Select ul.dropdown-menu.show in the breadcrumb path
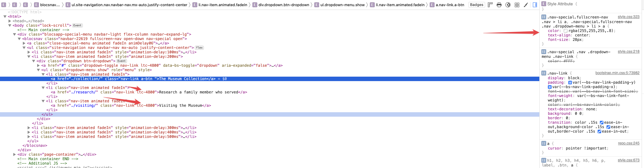644x168 pixels. tap(342, 5)
